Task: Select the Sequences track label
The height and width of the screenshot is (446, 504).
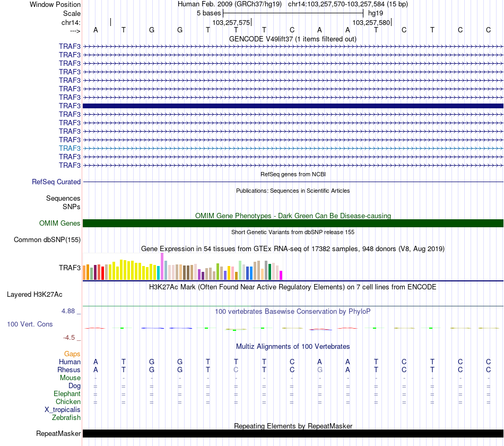Action: coord(63,198)
